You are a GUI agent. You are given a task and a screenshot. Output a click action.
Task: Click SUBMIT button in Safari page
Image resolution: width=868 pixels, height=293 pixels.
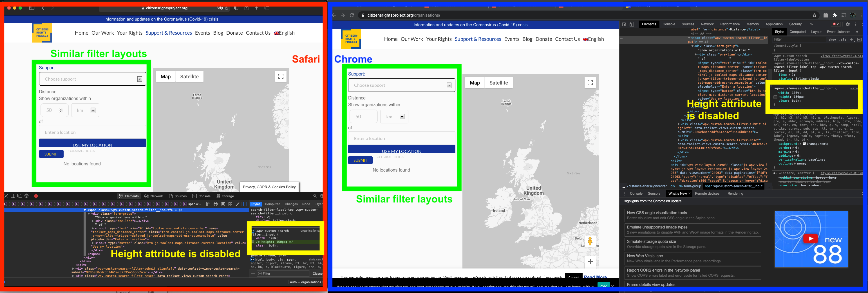click(x=51, y=154)
